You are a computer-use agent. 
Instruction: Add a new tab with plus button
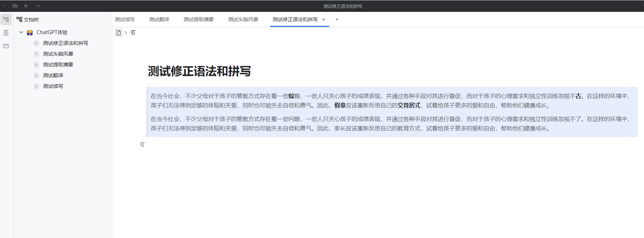[x=337, y=19]
